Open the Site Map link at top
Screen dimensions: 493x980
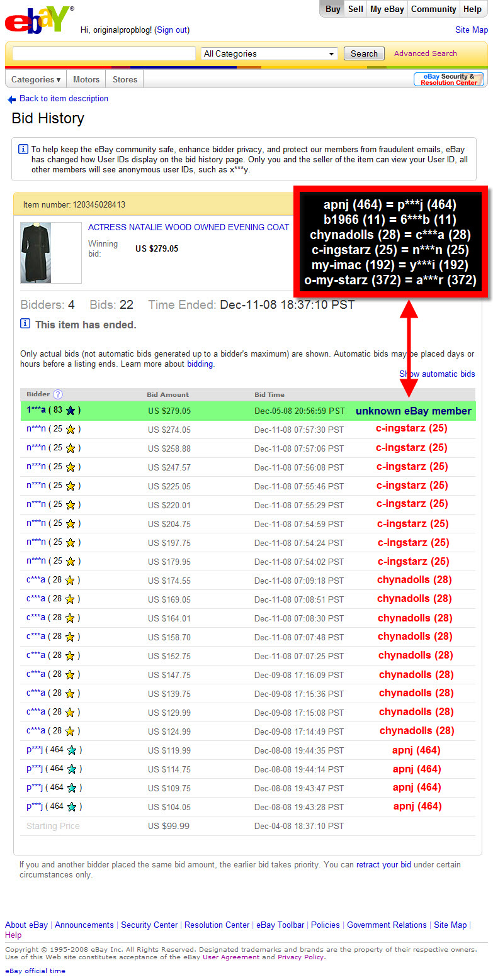pyautogui.click(x=472, y=30)
